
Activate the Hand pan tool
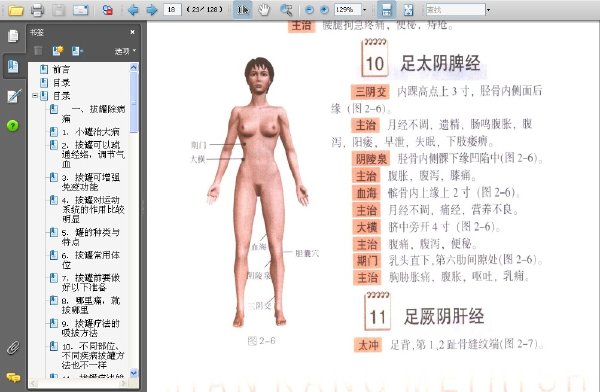click(x=264, y=10)
